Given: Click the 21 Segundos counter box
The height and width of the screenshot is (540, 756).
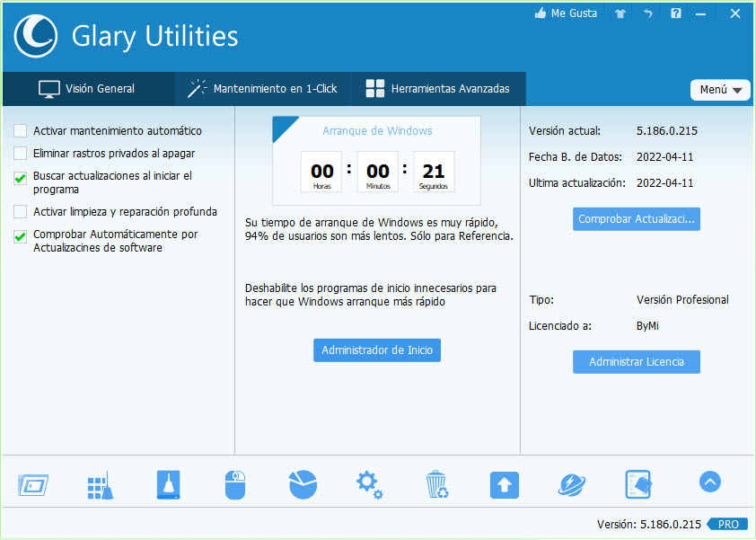Looking at the screenshot, I should [434, 172].
